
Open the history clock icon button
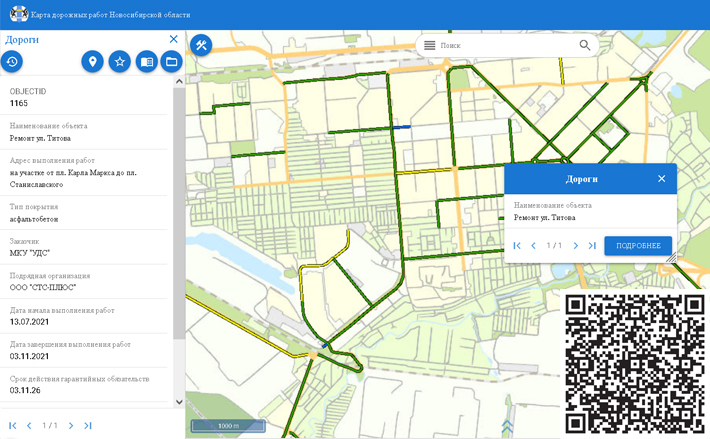pyautogui.click(x=12, y=62)
